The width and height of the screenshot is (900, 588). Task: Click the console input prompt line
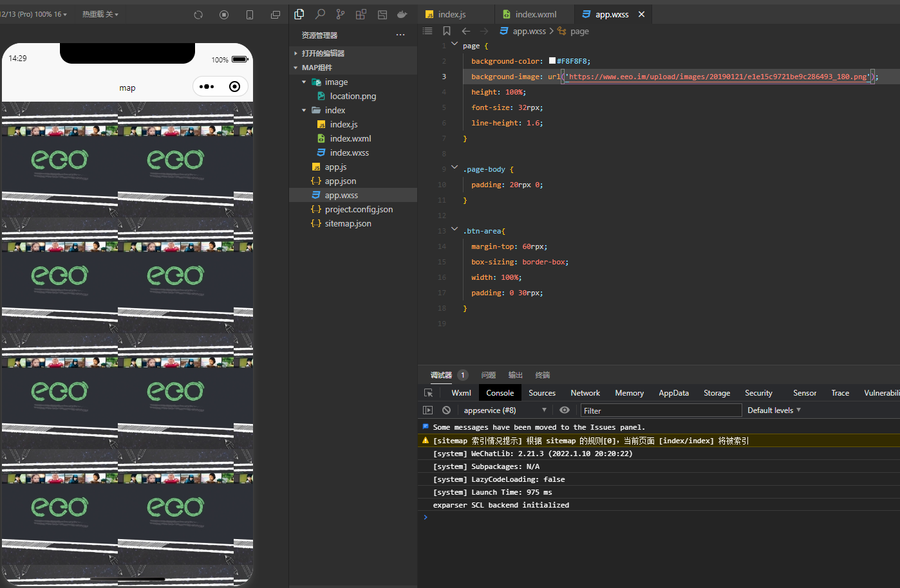(659, 517)
